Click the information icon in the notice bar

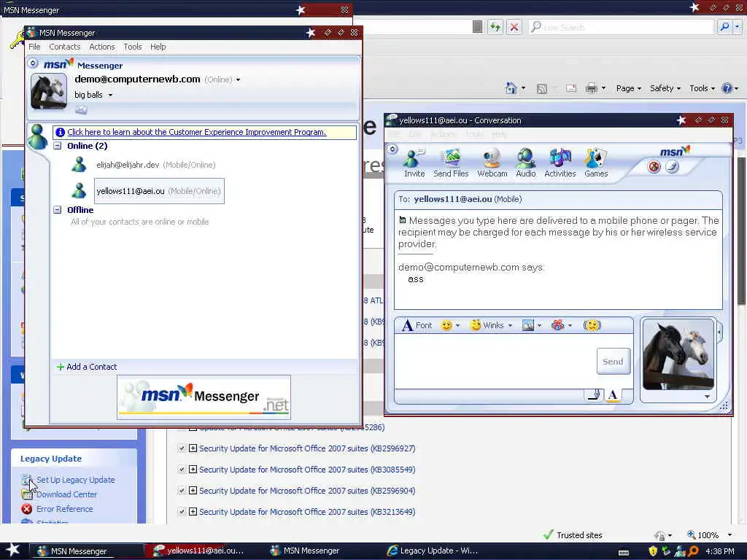tap(60, 133)
